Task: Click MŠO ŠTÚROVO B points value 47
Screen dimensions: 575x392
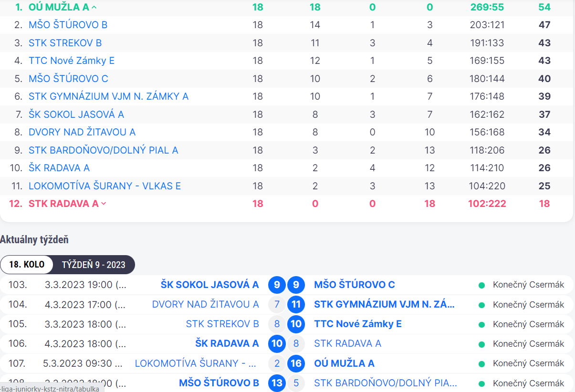Action: click(x=544, y=25)
